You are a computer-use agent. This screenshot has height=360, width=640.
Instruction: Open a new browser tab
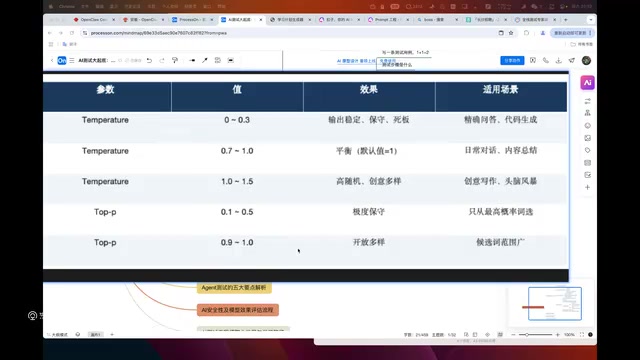566,20
